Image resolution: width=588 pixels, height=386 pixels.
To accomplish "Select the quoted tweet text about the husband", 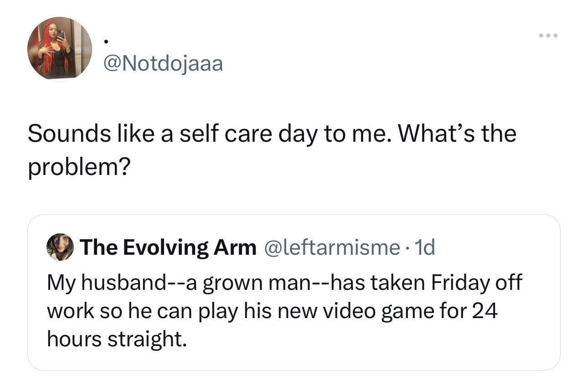I will (x=283, y=310).
